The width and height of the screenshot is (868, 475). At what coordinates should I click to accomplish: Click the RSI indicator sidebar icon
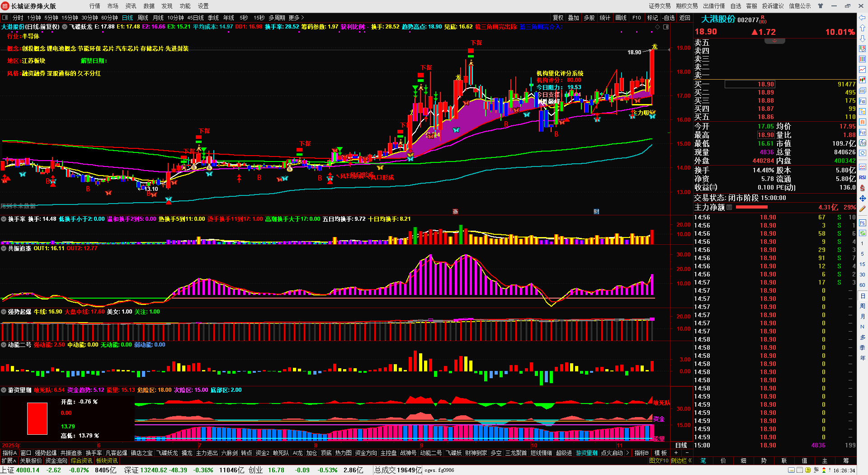pyautogui.click(x=863, y=177)
